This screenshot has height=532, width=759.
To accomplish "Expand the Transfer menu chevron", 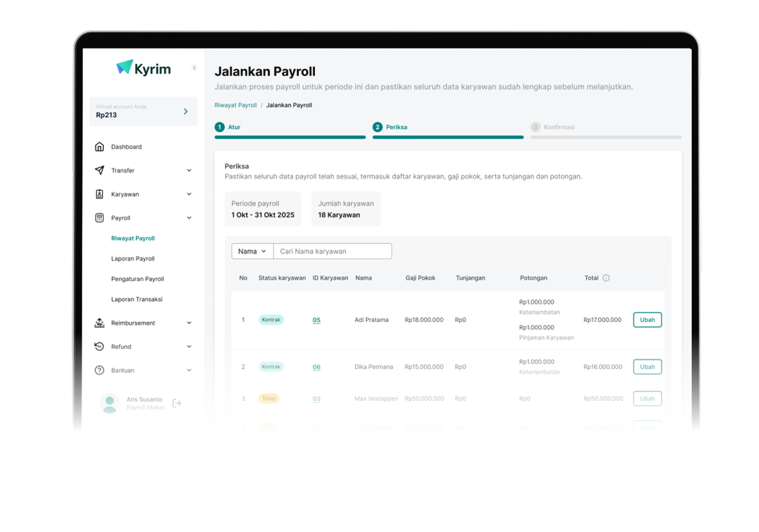I will (189, 170).
